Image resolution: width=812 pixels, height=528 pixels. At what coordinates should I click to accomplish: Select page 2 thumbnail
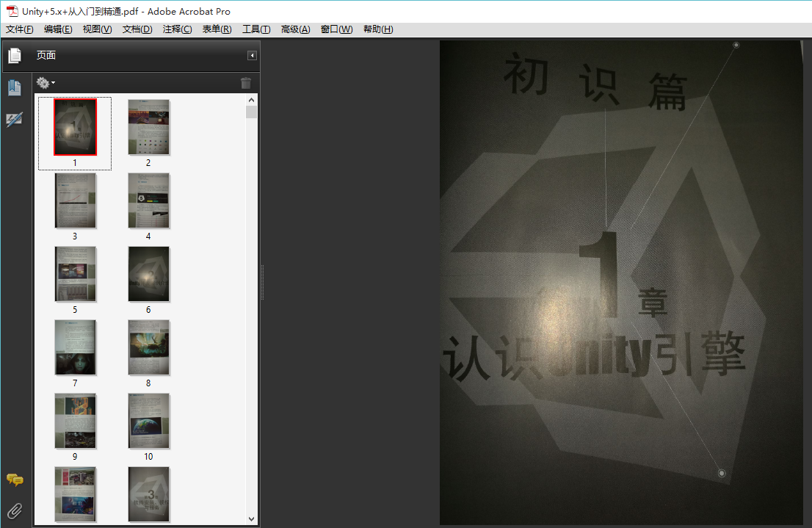coord(148,127)
